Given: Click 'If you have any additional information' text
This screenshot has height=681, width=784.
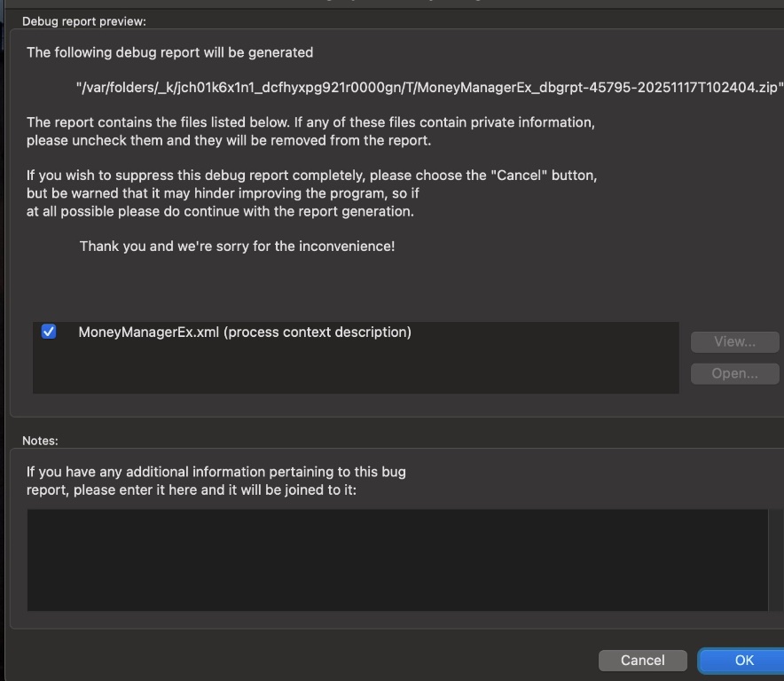Looking at the screenshot, I should click(216, 472).
